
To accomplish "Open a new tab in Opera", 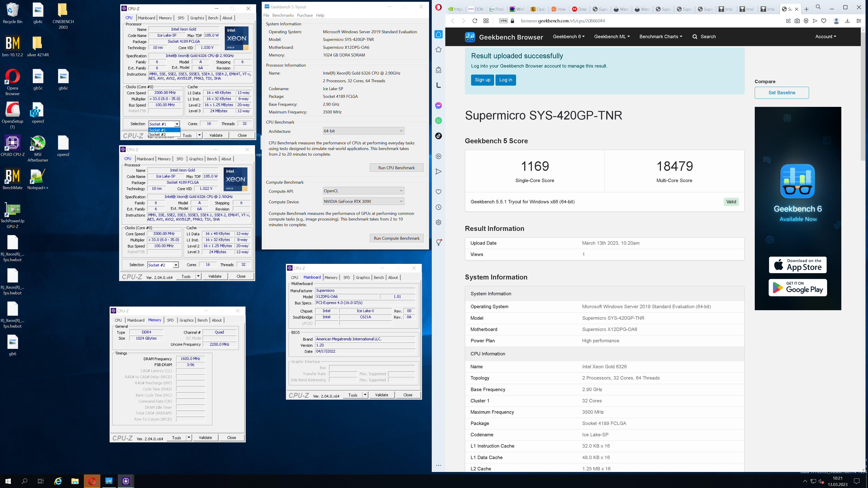I will (806, 9).
